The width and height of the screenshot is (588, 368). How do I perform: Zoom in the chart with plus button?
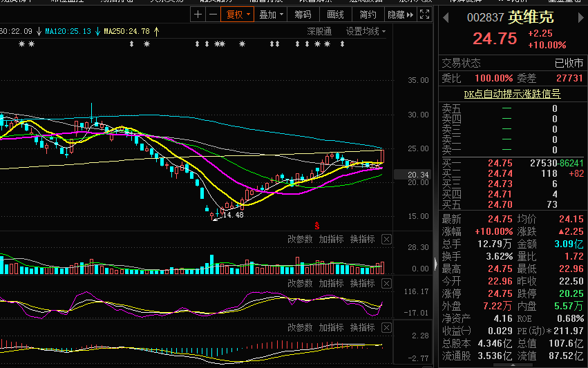(198, 14)
